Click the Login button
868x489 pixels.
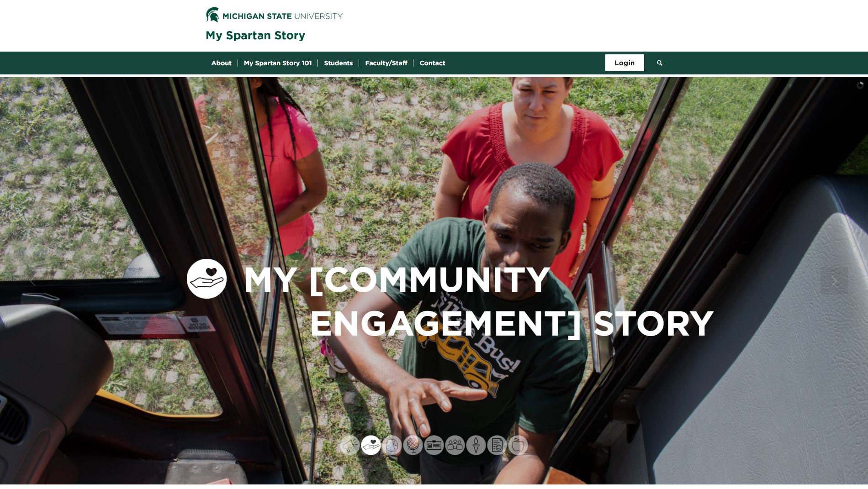coord(625,63)
